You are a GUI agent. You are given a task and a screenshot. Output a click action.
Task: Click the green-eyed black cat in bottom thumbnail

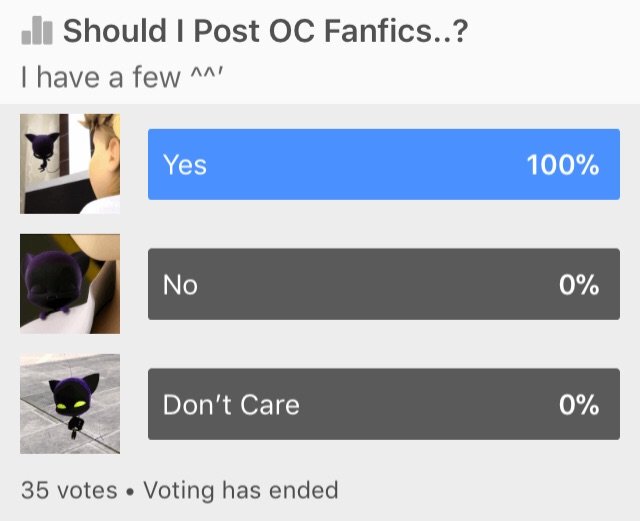tap(74, 404)
